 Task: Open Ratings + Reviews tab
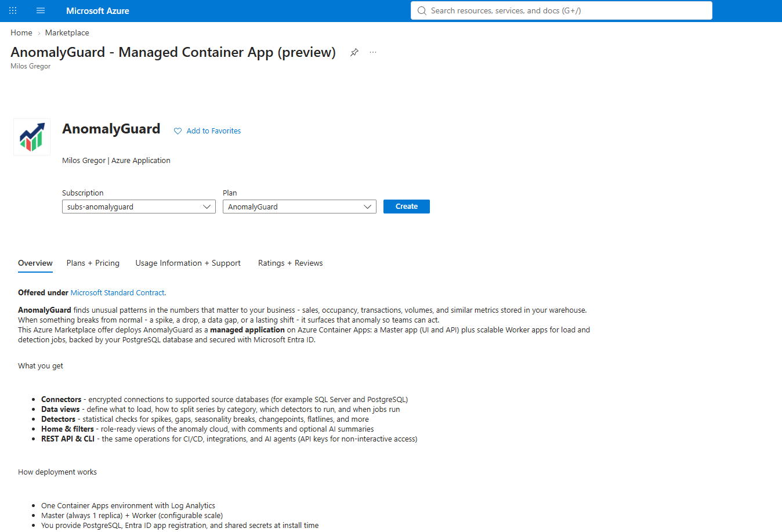[291, 263]
